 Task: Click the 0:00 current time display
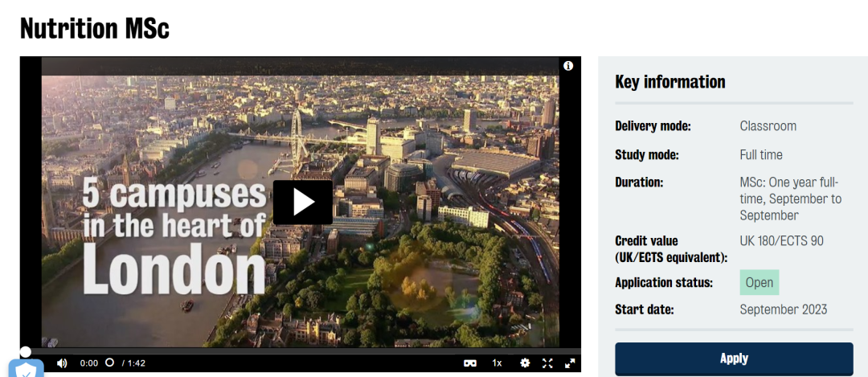(89, 363)
